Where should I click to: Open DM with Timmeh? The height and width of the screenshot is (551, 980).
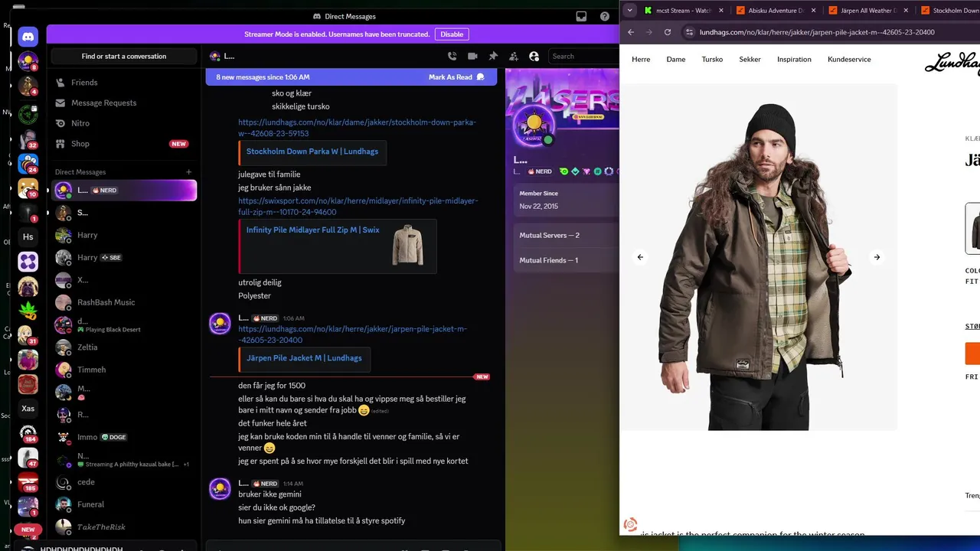point(124,370)
